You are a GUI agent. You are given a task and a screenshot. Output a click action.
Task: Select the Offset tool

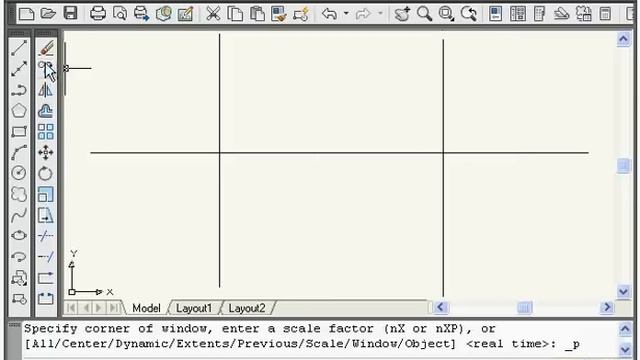pos(46,111)
